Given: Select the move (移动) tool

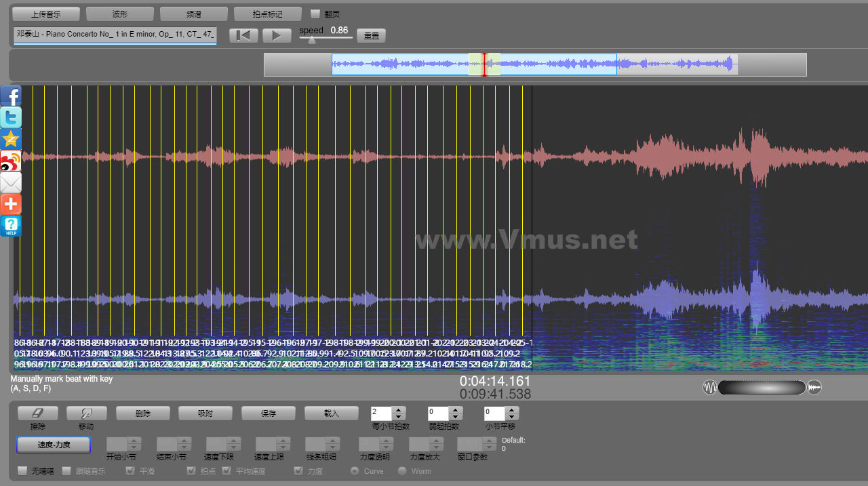Looking at the screenshot, I should pos(86,413).
